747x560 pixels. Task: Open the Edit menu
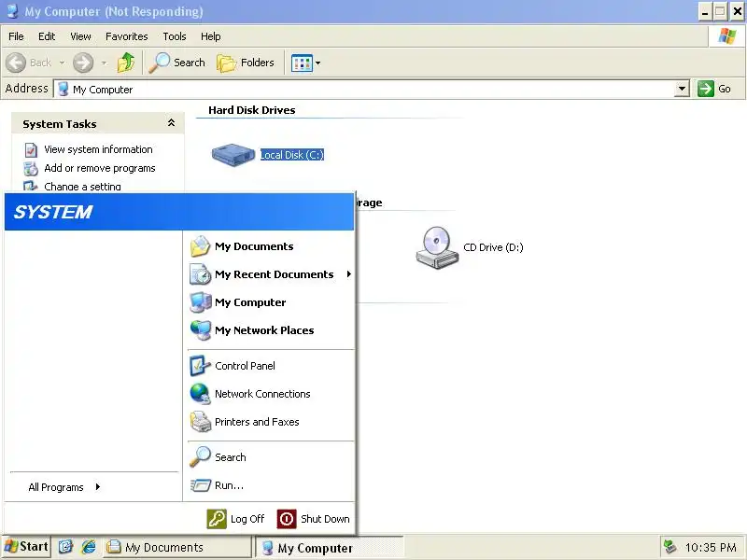(47, 36)
